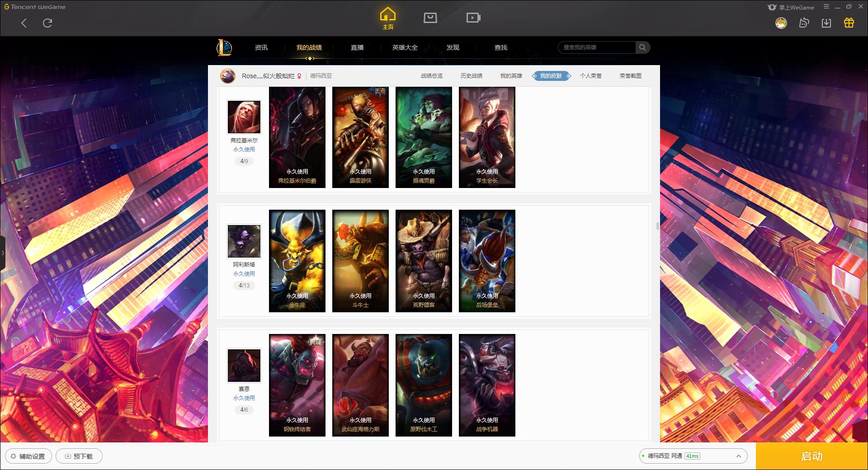The width and height of the screenshot is (868, 470).
Task: Open the 直播 tab
Action: pyautogui.click(x=357, y=47)
